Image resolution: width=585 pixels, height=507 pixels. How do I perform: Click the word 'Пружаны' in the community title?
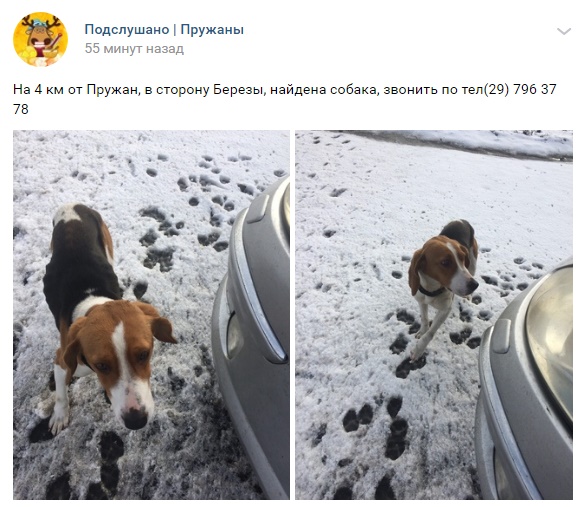[212, 29]
